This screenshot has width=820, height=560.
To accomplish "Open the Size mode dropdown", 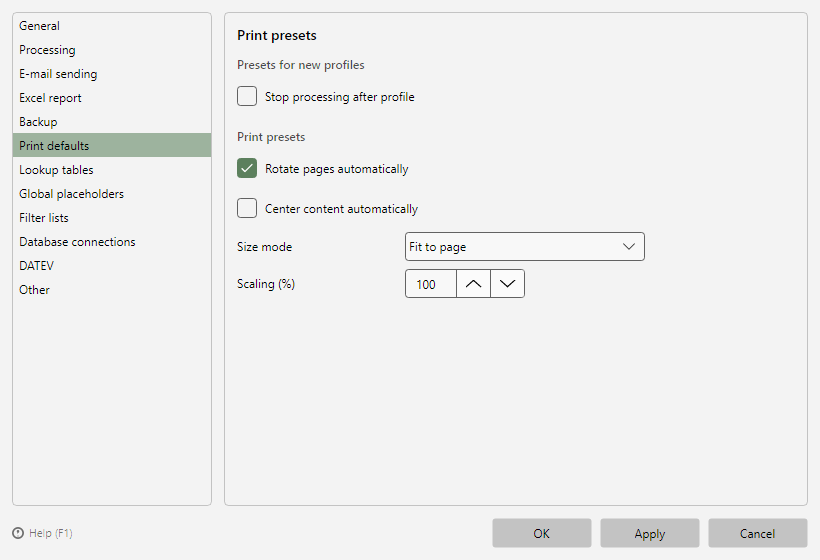I will 525,247.
